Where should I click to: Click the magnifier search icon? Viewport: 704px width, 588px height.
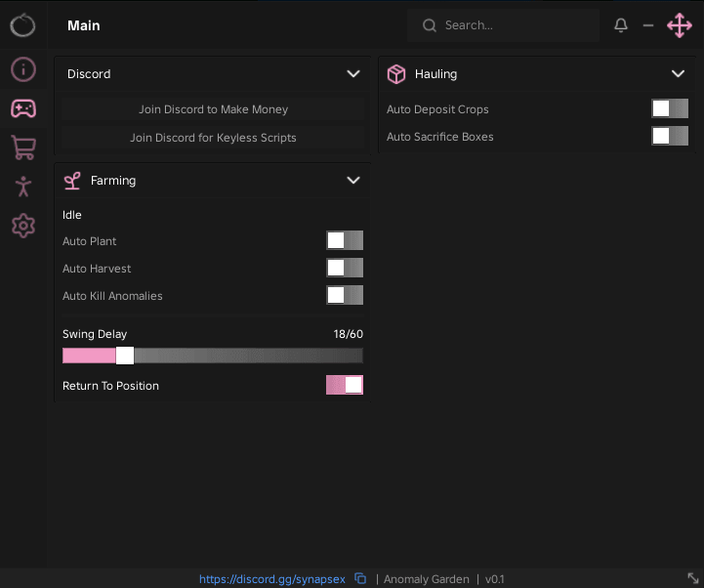click(x=430, y=25)
